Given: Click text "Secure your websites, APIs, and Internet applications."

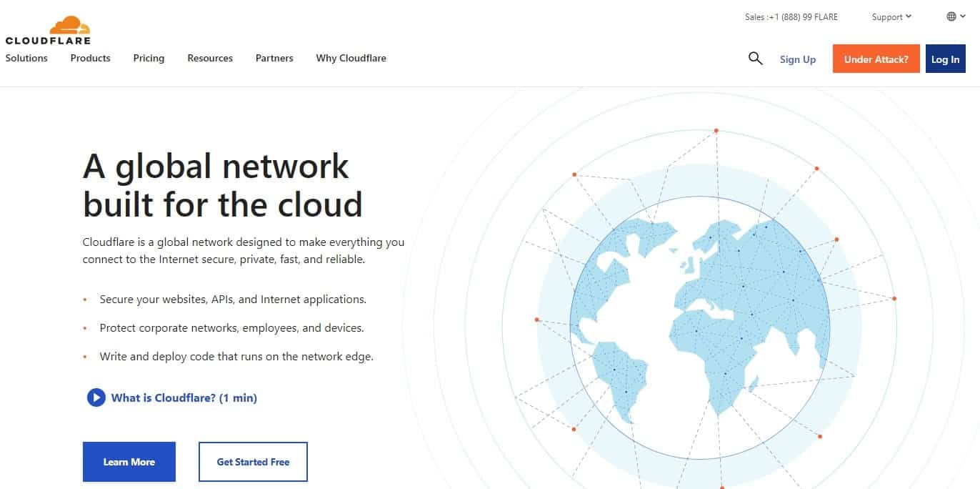Looking at the screenshot, I should pyautogui.click(x=233, y=300).
